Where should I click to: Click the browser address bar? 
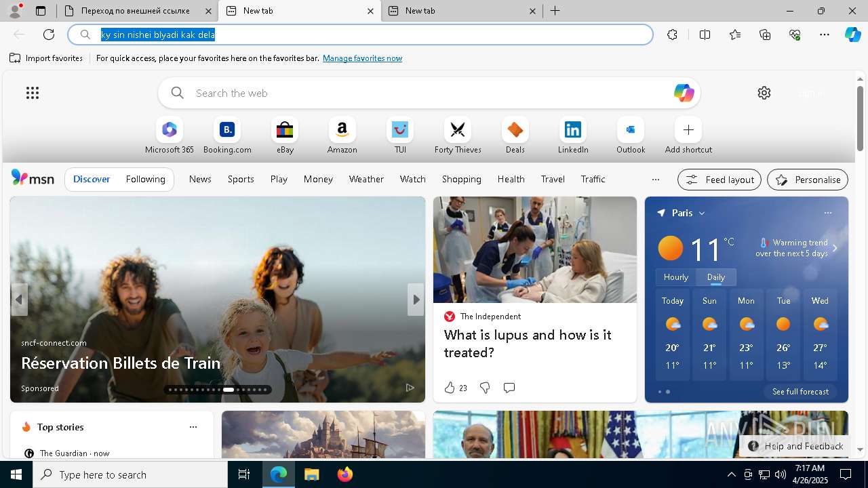click(x=360, y=35)
